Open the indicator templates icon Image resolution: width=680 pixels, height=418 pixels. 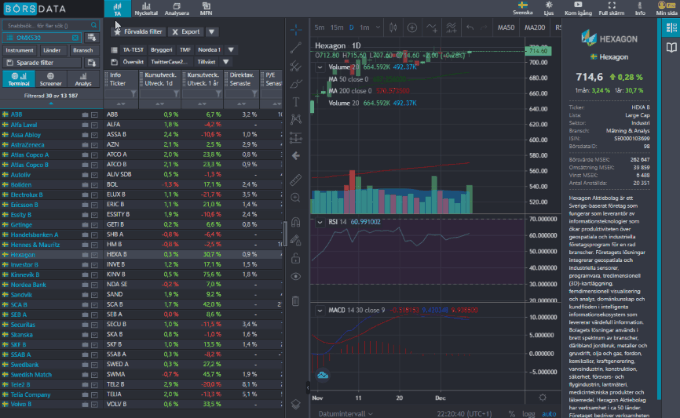click(x=451, y=28)
